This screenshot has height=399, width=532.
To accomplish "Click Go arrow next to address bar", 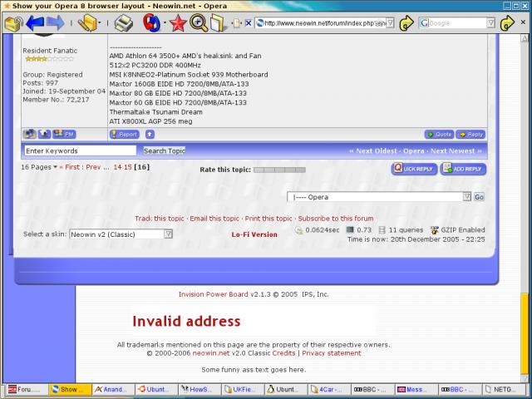I will (406, 23).
